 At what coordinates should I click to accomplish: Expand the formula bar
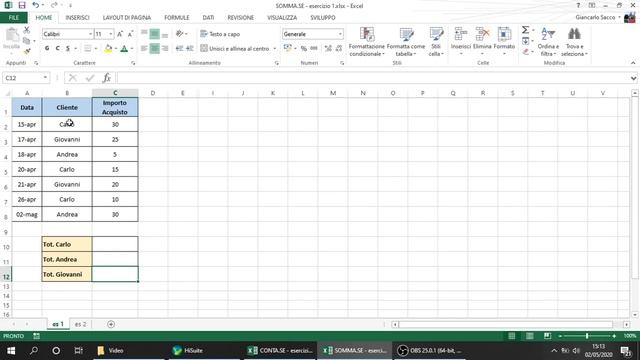click(633, 78)
